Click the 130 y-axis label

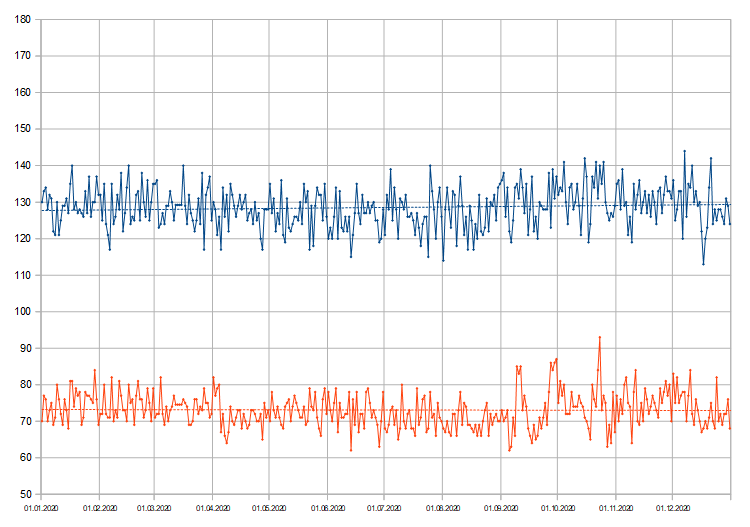tap(21, 203)
